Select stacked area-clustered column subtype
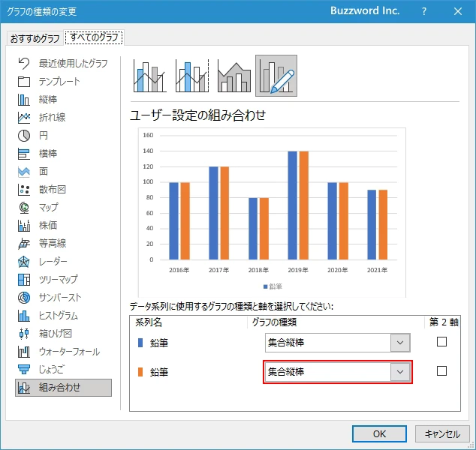Screen dimensions: 476x450 pyautogui.click(x=234, y=76)
